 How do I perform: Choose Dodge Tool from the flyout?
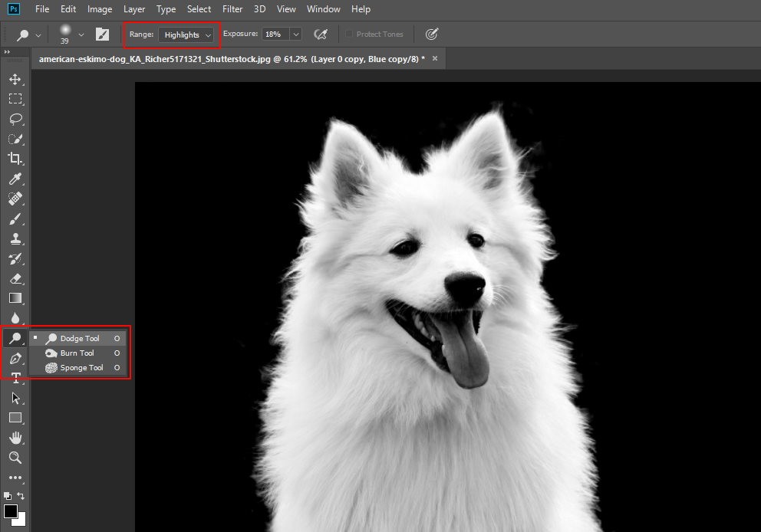[77, 338]
